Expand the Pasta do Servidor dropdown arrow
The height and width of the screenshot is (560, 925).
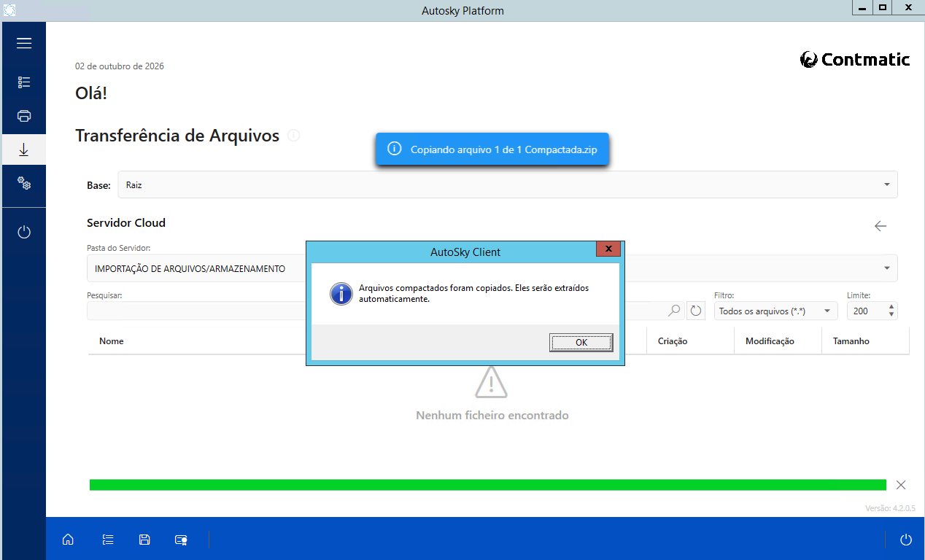[x=887, y=268]
